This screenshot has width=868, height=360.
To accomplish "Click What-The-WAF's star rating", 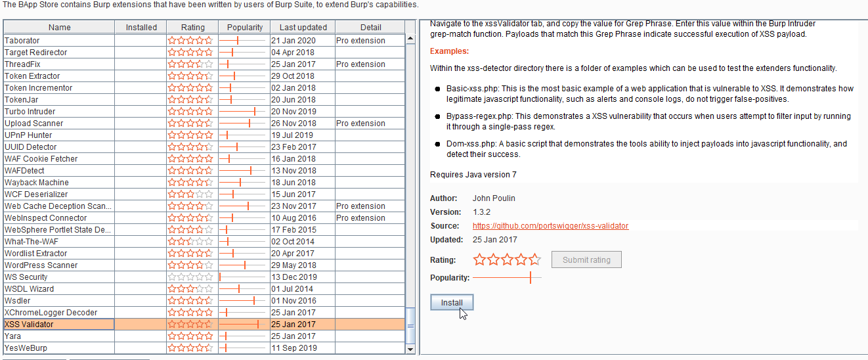I will (190, 242).
